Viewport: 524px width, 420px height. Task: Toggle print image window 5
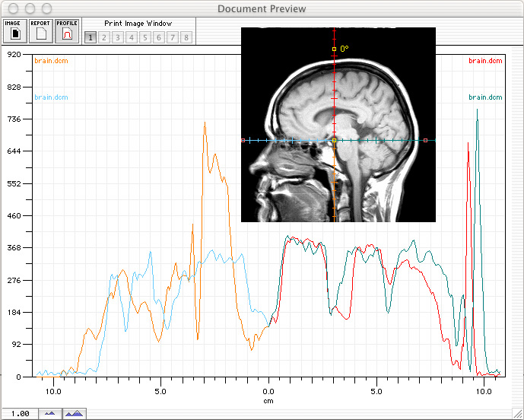(x=145, y=37)
